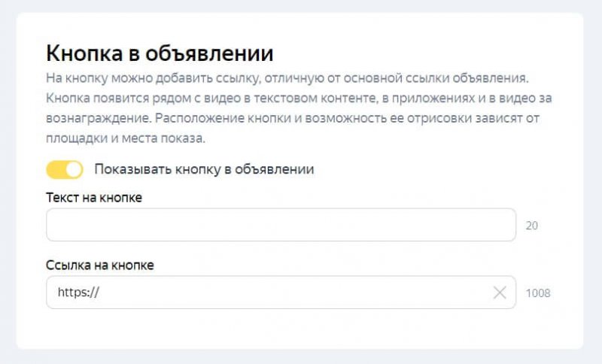Click the 'Показывать кнопку в объявлении' label
602x364 pixels.
tap(203, 169)
